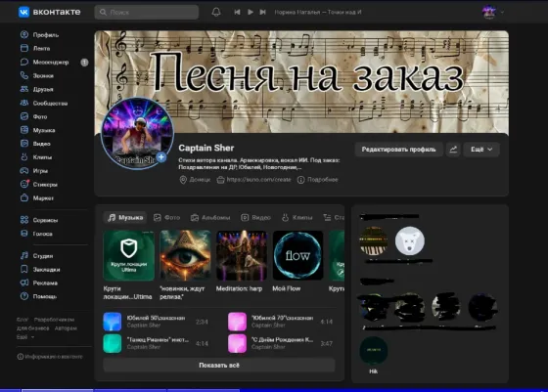Click the profile avatar photo
The image size is (548, 392).
137,134
